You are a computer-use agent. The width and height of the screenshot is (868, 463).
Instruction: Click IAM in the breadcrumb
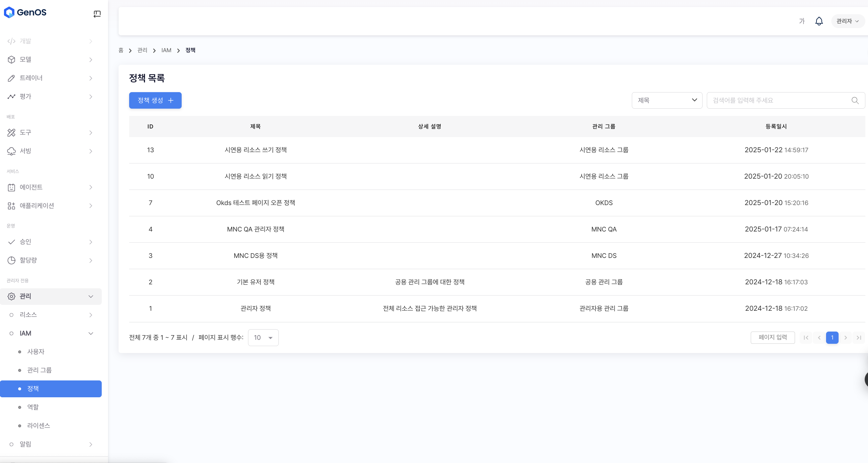[x=166, y=50]
